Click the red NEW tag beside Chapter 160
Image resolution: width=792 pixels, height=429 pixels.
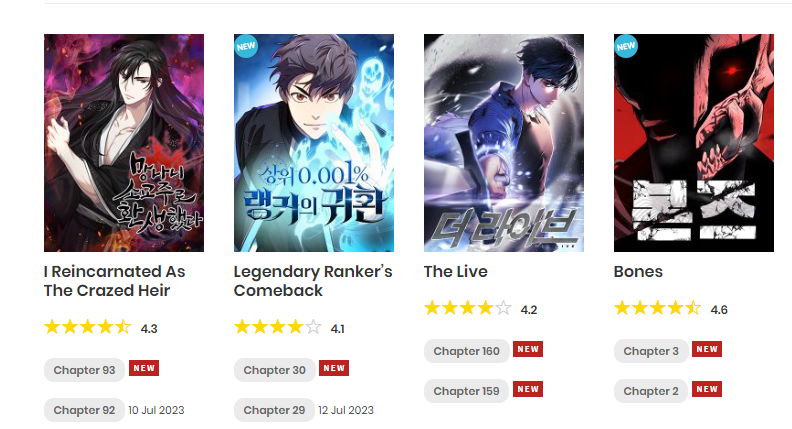tap(528, 349)
